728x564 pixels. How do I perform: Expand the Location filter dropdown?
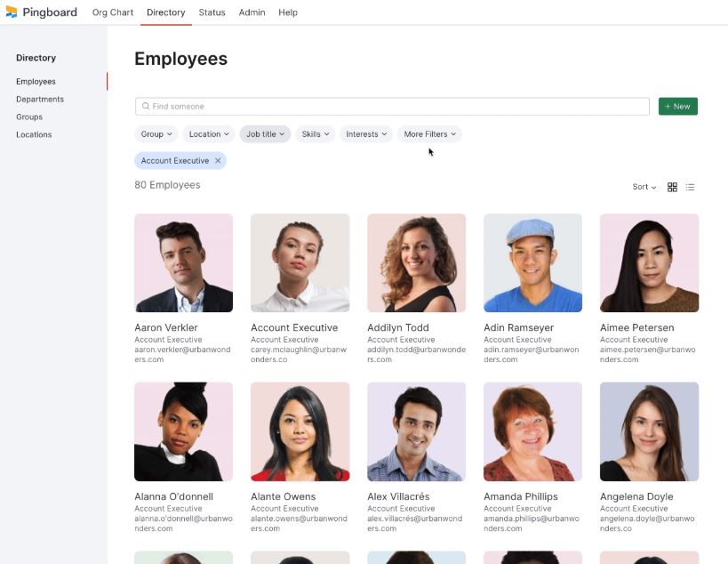(x=209, y=134)
